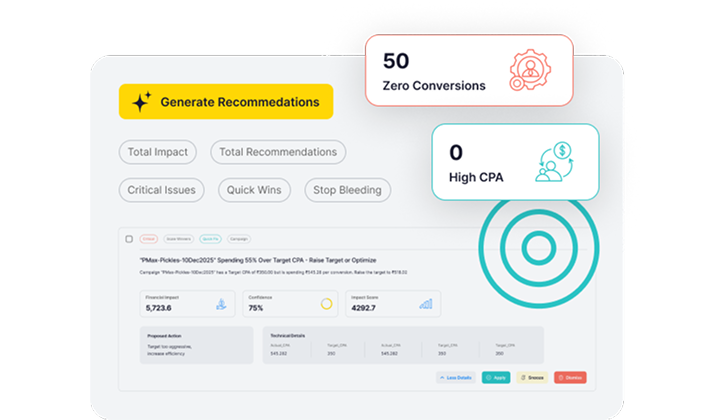The height and width of the screenshot is (420, 717).
Task: Apply the recommendation with the Apply button
Action: tap(495, 378)
